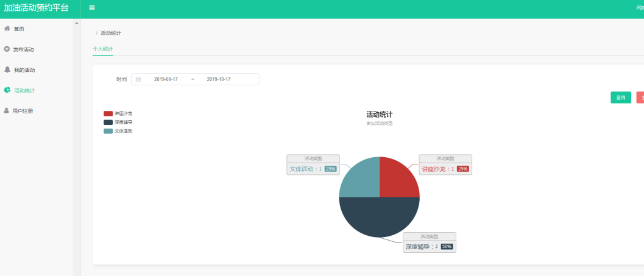Click the pie chart icon beside 活动统计
This screenshot has height=276, width=644.
click(x=7, y=90)
